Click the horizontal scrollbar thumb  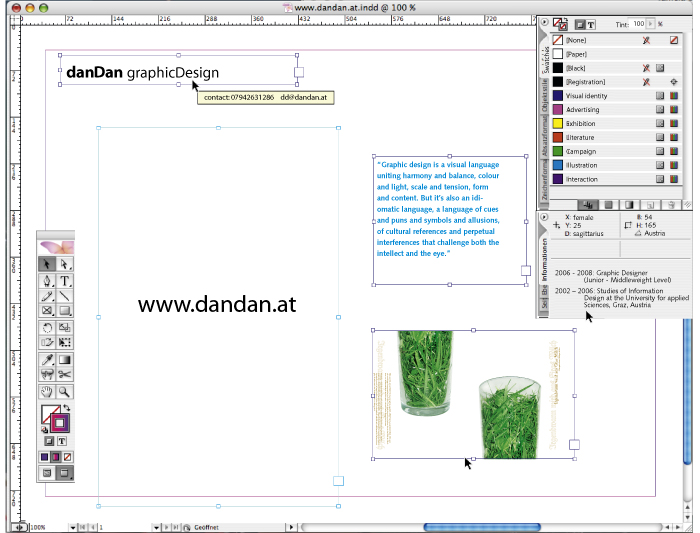click(482, 527)
